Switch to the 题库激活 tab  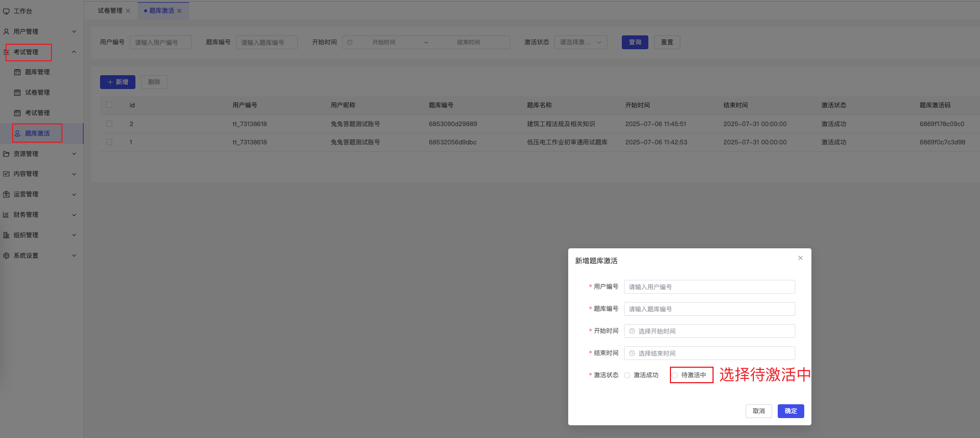click(x=161, y=11)
